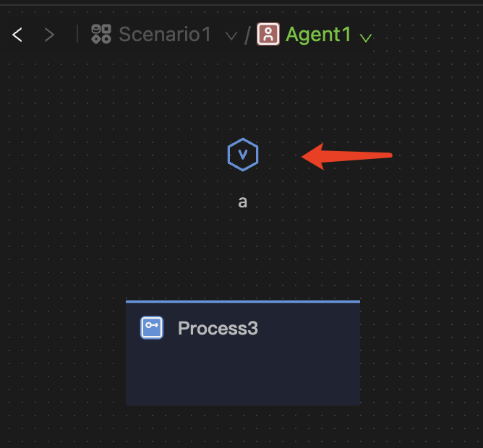Select the Agent1 breadcrumb label

318,35
